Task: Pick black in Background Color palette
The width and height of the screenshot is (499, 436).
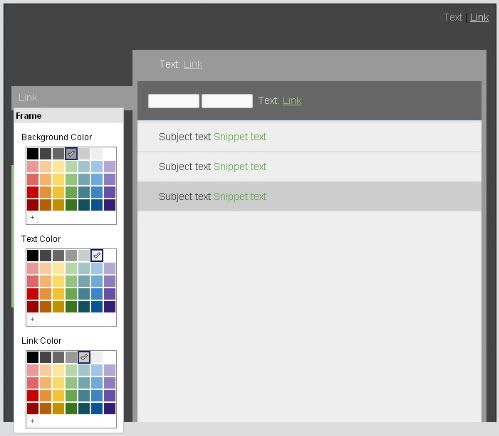Action: (33, 154)
